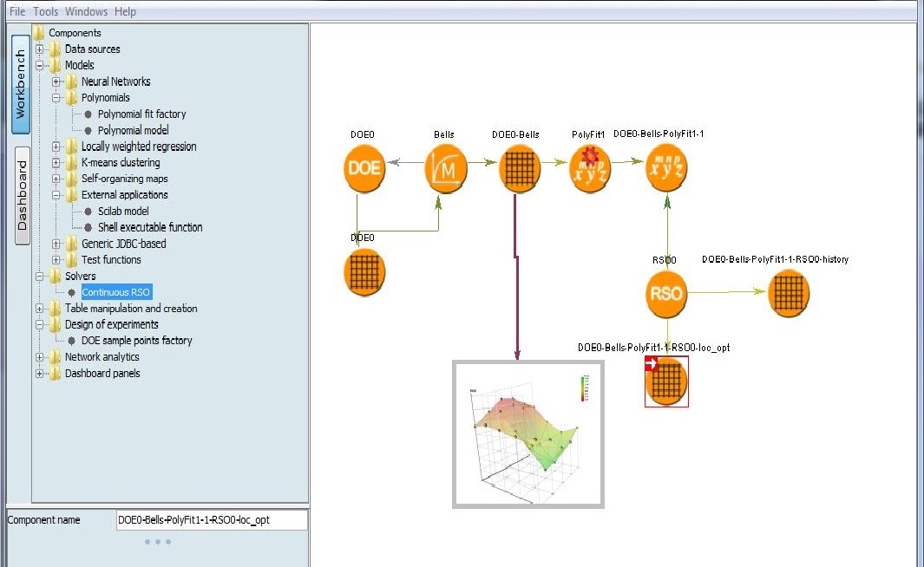Screen dimensions: 924x567
Task: Expand the Network analytics folder
Action: click(x=40, y=357)
